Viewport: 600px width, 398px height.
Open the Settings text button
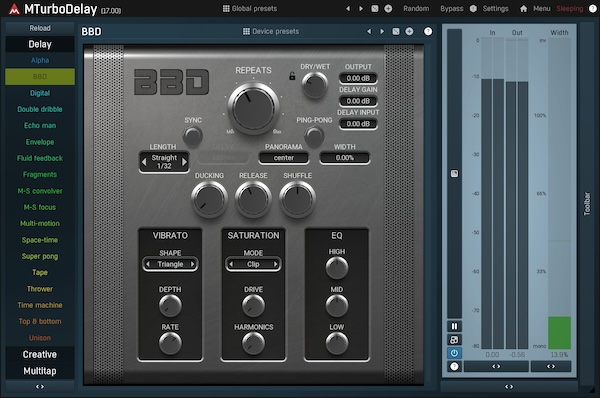point(495,8)
